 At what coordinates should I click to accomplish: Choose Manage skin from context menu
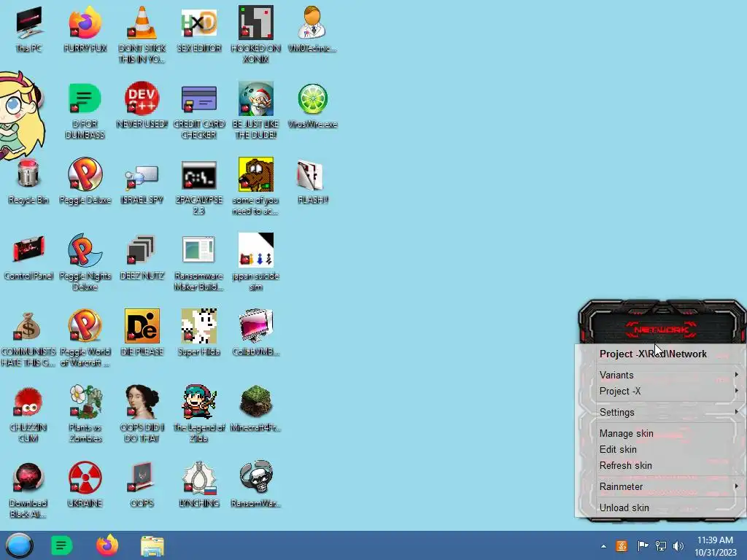(x=669, y=433)
